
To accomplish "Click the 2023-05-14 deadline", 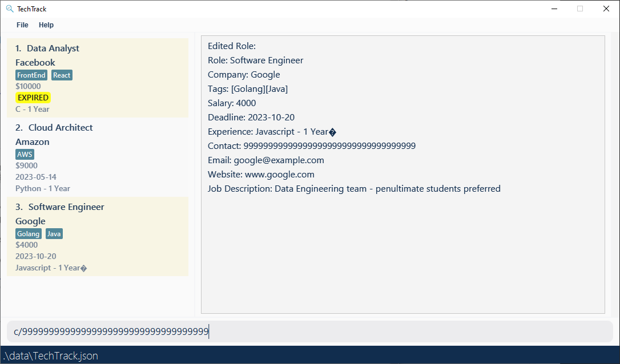I will point(36,177).
